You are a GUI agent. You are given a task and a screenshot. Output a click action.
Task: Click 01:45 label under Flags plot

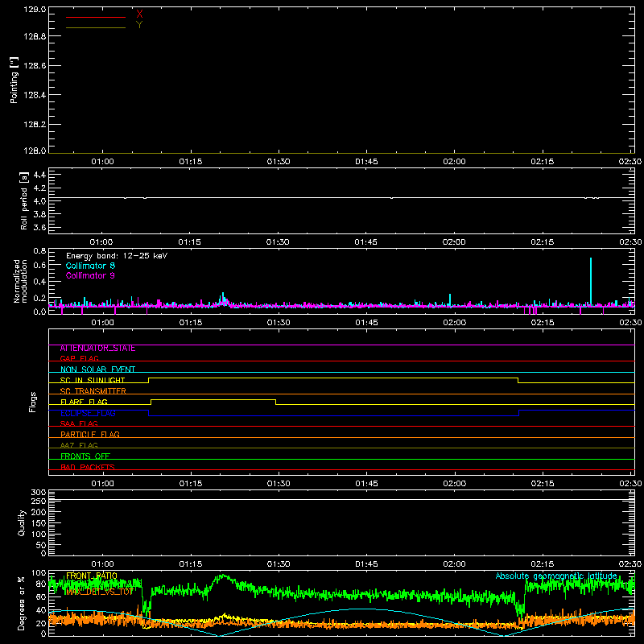(366, 484)
